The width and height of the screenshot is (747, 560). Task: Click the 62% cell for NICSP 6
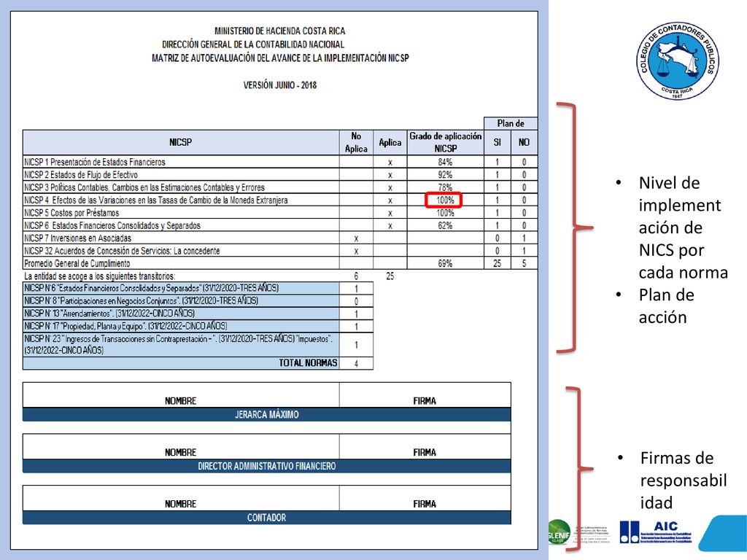[x=446, y=225]
